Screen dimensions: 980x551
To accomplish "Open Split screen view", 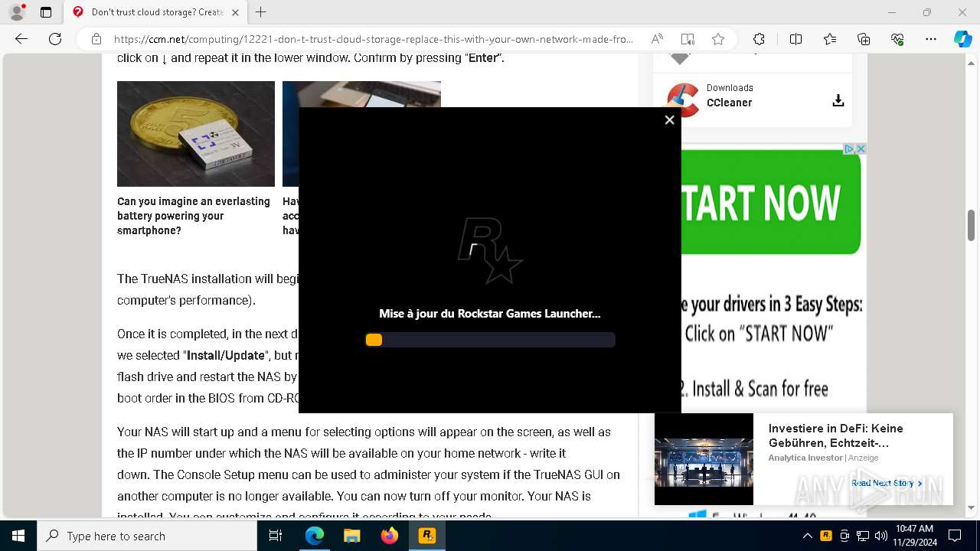I will point(795,39).
